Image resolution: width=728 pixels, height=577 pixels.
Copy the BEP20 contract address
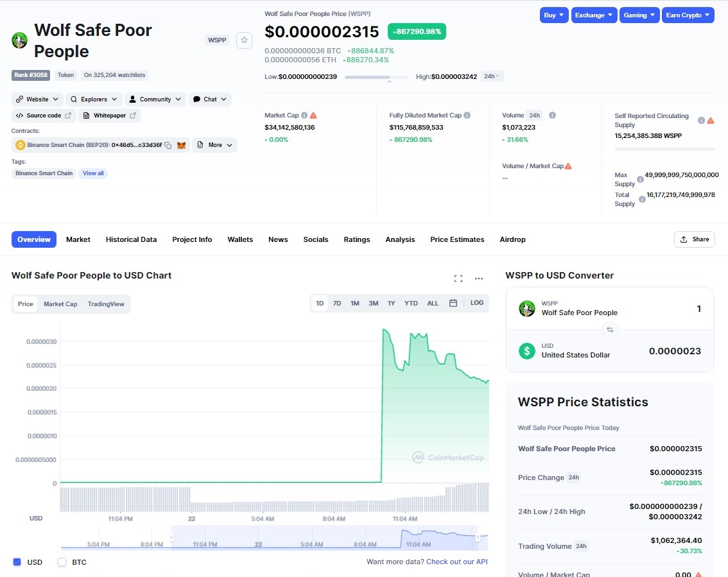pos(168,145)
